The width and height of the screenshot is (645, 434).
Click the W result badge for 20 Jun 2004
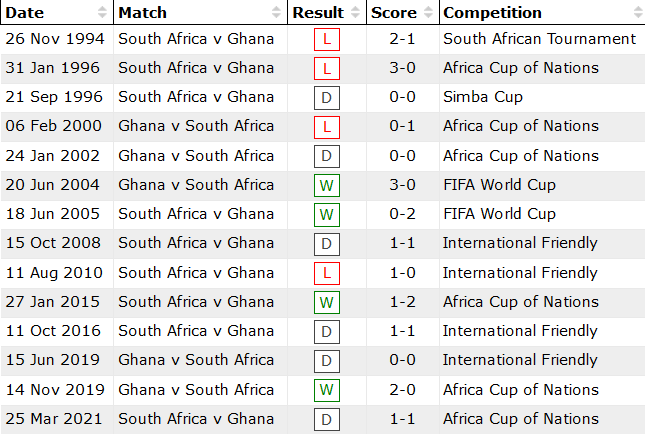coord(326,186)
